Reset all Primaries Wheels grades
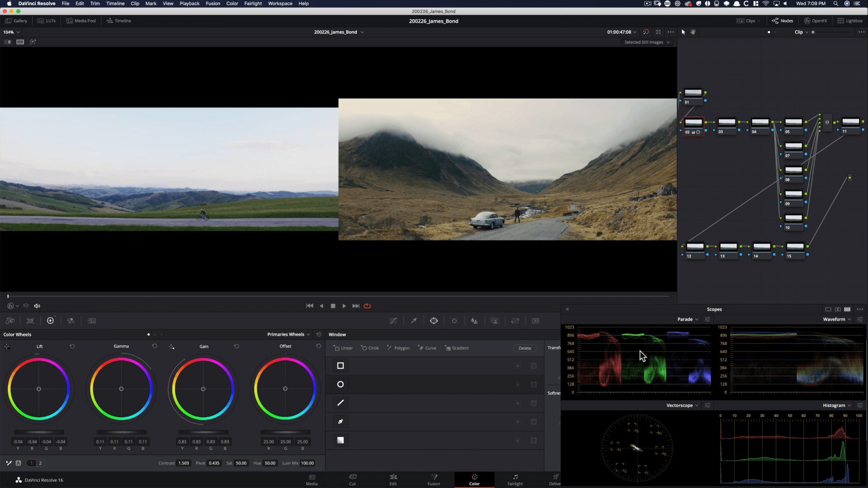Viewport: 868px width, 488px height. pyautogui.click(x=319, y=335)
